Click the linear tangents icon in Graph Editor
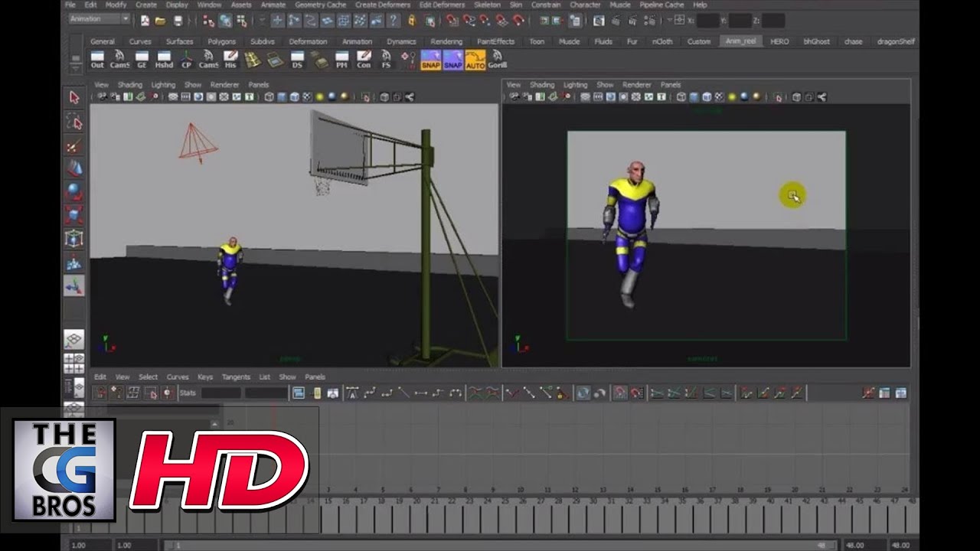980x551 pixels. tap(404, 393)
